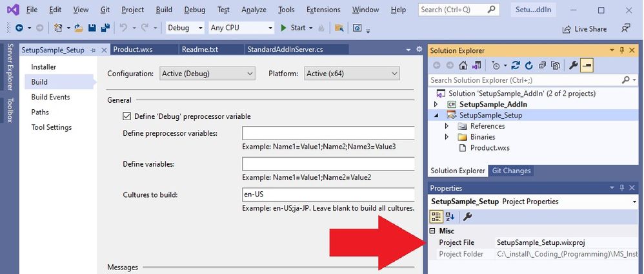This screenshot has width=644, height=274.
Task: Click the Show All Files icon
Action: [556, 65]
